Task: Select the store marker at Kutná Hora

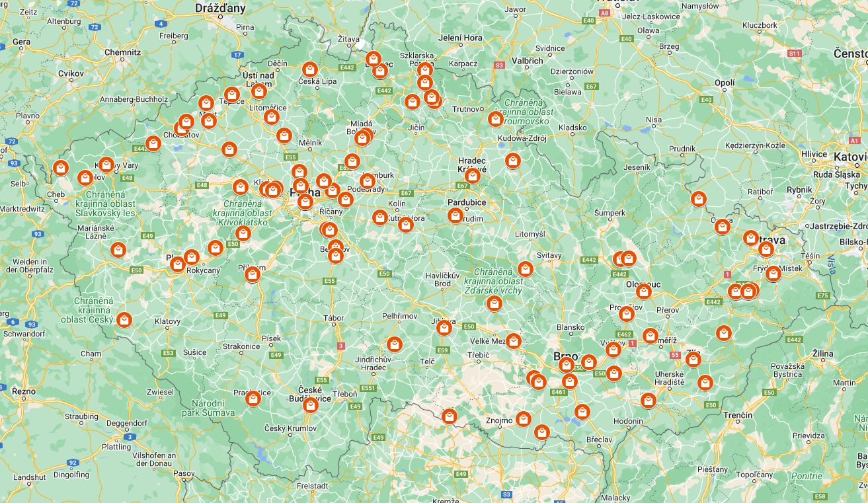Action: click(x=406, y=225)
